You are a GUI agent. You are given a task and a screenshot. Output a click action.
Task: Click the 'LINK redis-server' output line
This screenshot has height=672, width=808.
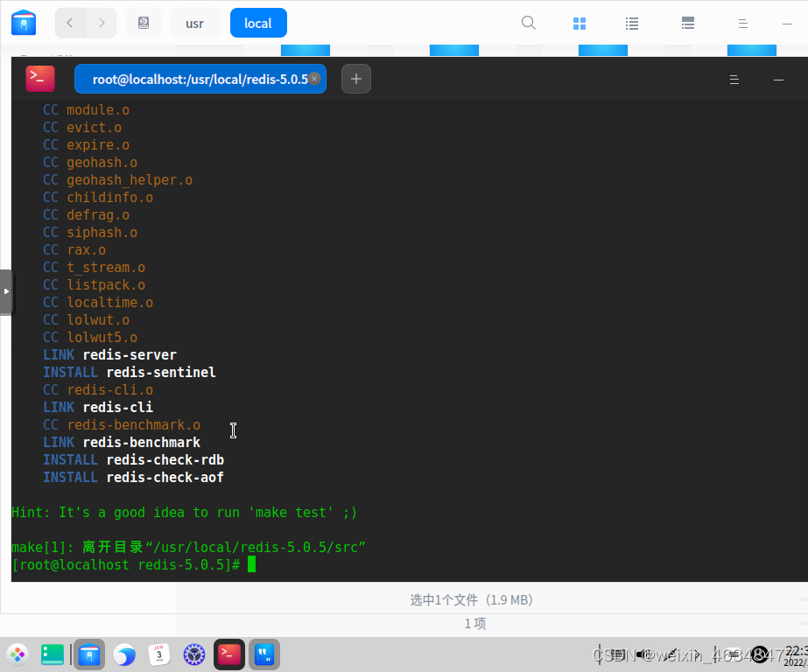point(109,354)
